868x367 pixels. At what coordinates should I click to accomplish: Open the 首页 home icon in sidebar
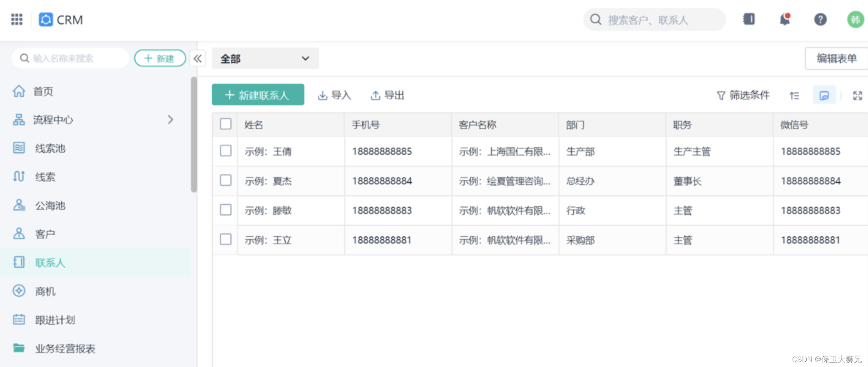19,91
